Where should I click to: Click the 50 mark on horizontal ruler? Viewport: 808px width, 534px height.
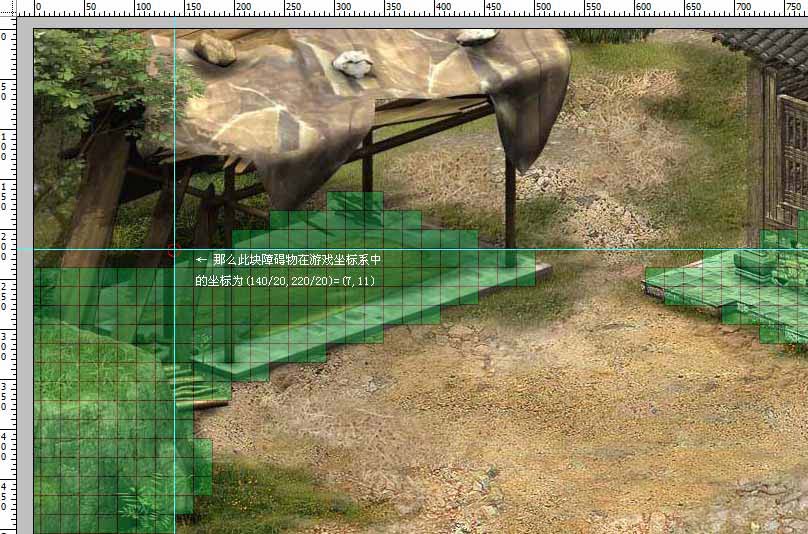[90, 7]
